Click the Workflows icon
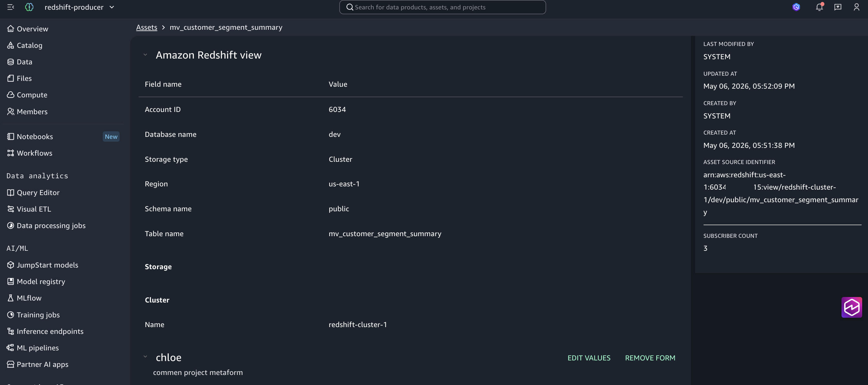Viewport: 868px width, 385px height. pyautogui.click(x=10, y=153)
